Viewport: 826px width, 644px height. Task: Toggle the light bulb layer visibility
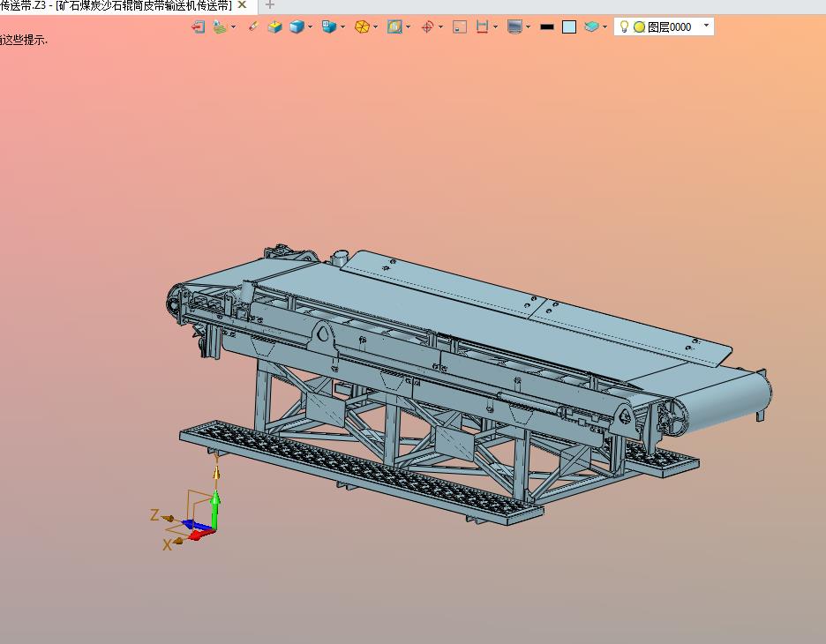(625, 27)
